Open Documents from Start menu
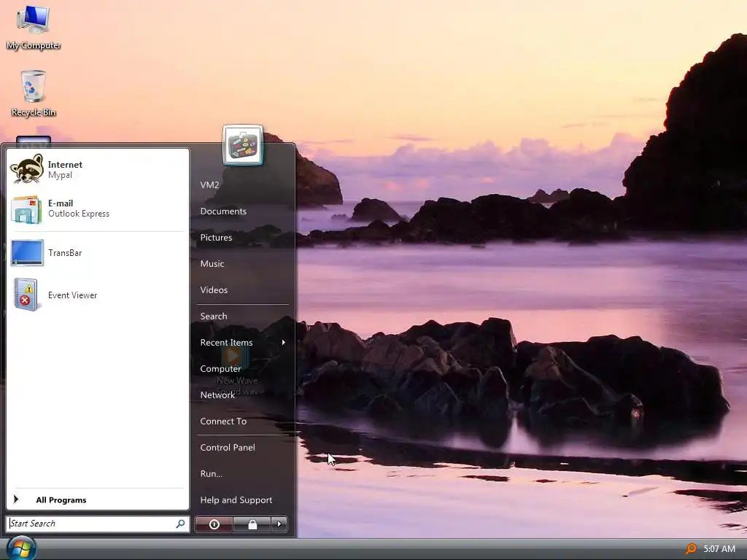This screenshot has width=747, height=560. tap(223, 211)
